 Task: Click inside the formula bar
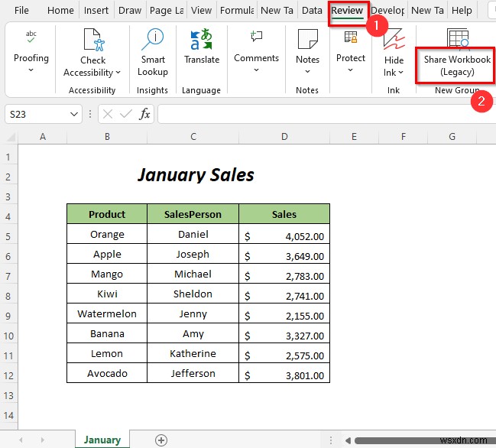[x=326, y=114]
